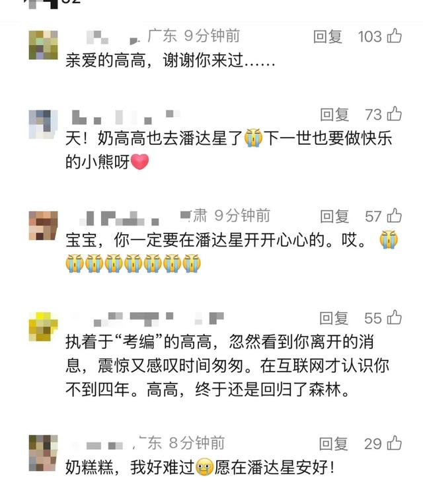Like the comment with 29 likes

coord(395,443)
